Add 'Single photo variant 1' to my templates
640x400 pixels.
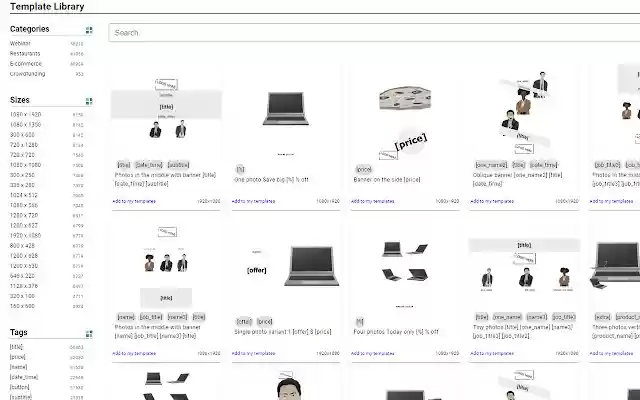253,353
